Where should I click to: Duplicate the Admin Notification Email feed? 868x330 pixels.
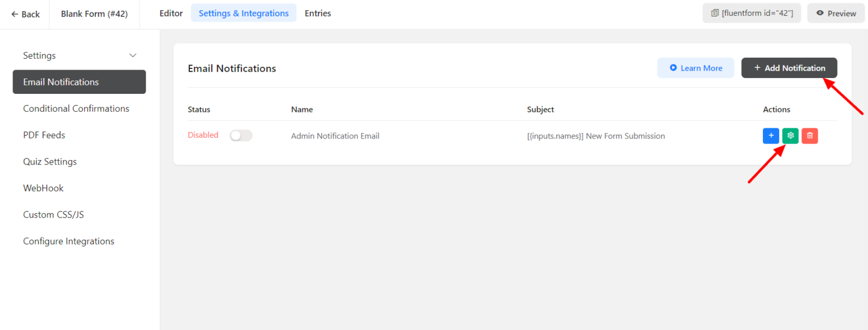(771, 136)
